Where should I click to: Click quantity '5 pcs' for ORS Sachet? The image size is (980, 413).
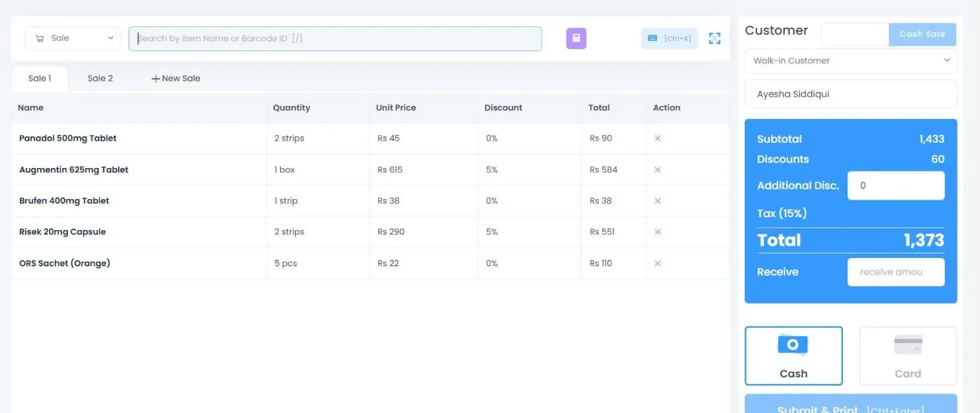tap(286, 264)
